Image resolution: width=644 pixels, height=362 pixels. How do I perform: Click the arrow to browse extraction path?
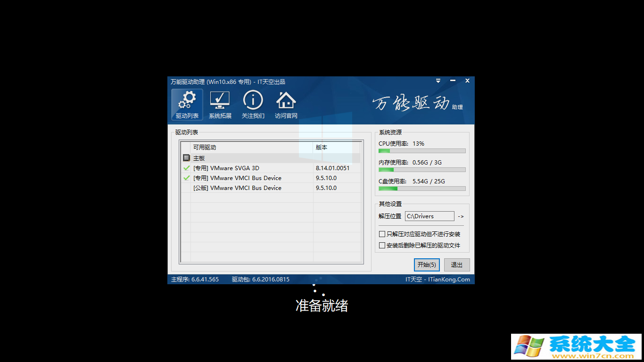pos(461,216)
